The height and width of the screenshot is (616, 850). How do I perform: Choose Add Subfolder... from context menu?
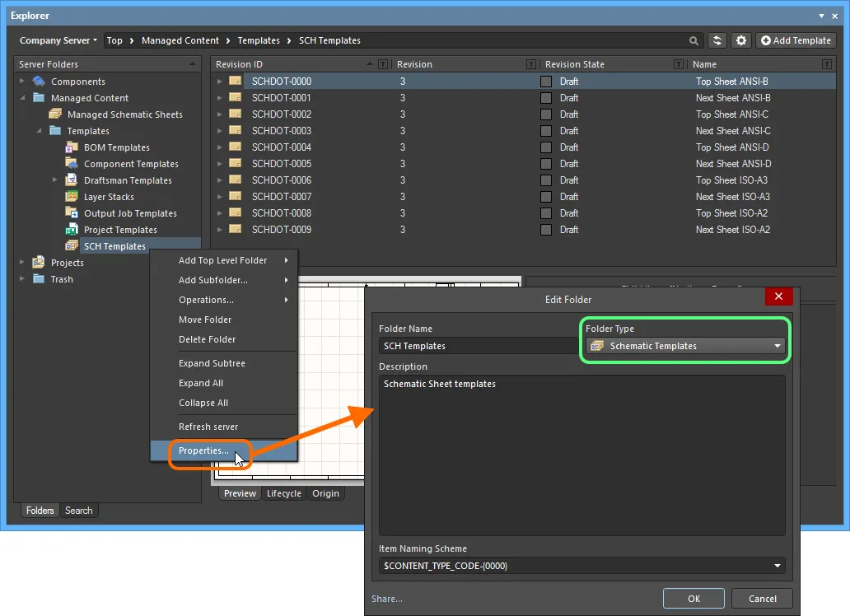(223, 280)
